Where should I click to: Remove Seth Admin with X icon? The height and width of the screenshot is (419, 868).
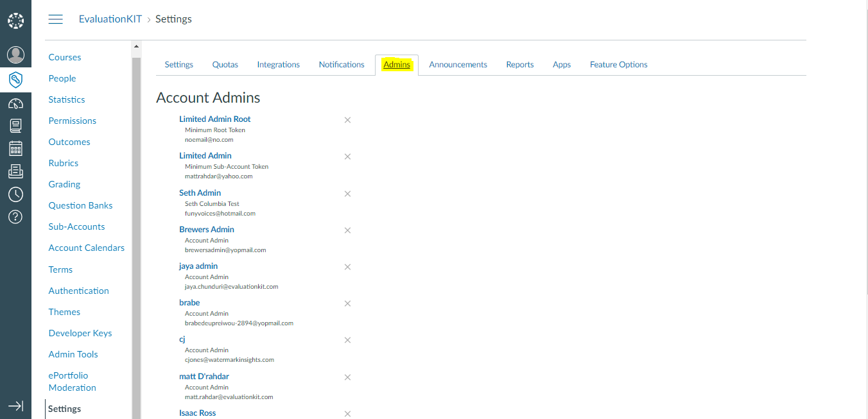pyautogui.click(x=347, y=194)
